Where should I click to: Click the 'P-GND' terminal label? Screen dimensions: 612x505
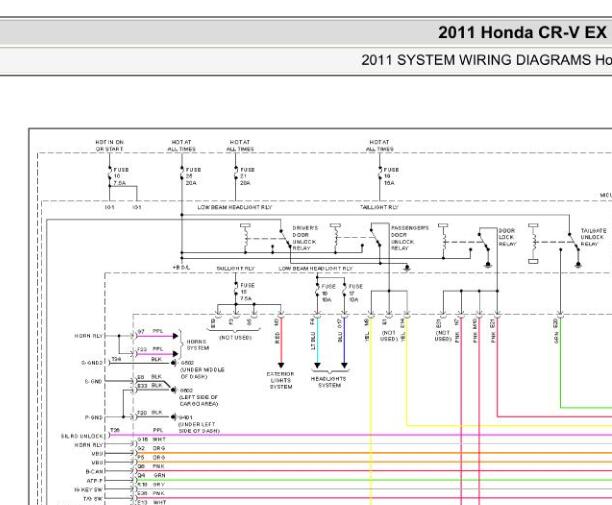[94, 417]
